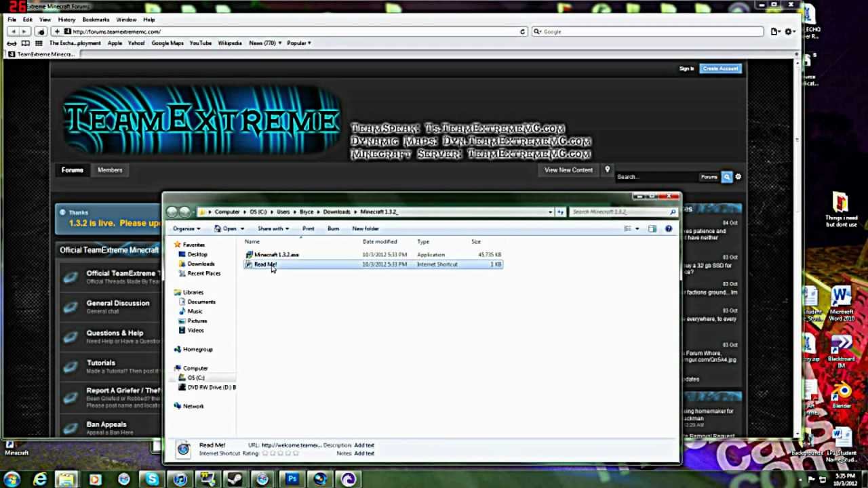Screen dimensions: 868x488
Task: Click Safari browser forward button
Action: 24,32
